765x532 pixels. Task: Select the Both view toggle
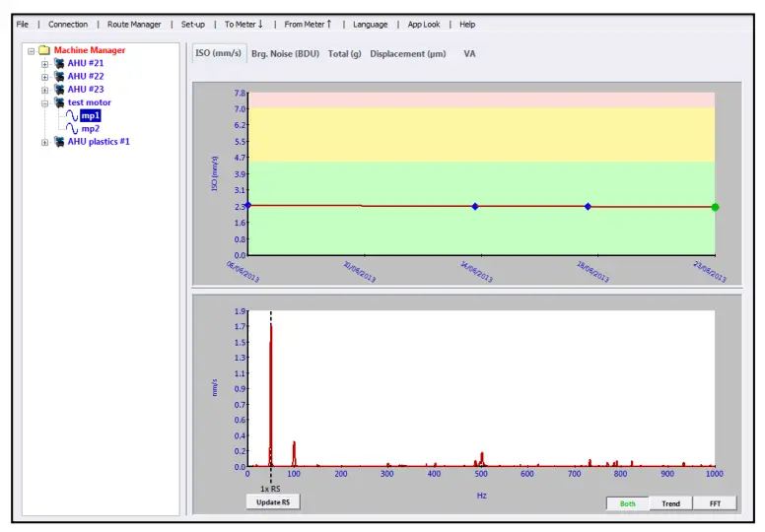point(627,503)
